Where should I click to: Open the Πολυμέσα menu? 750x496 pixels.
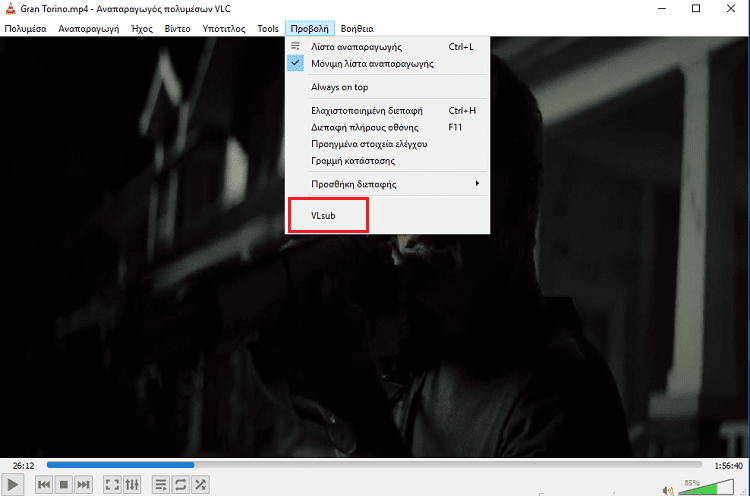tap(25, 29)
